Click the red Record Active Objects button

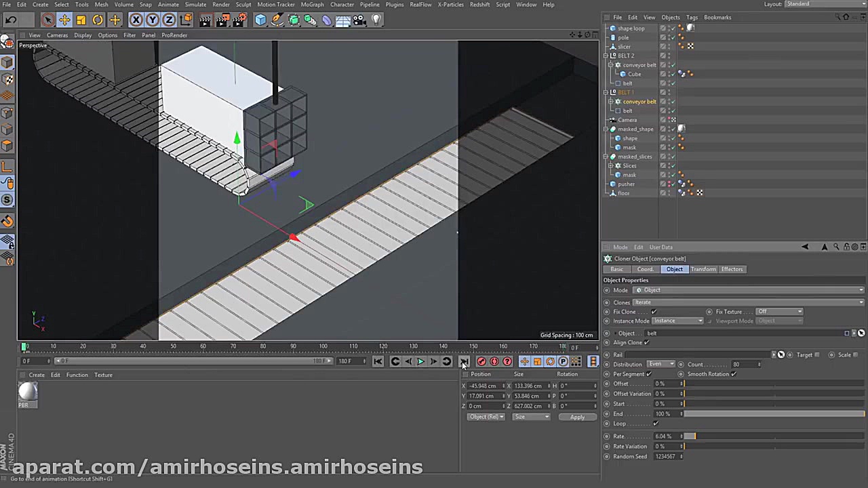click(481, 361)
